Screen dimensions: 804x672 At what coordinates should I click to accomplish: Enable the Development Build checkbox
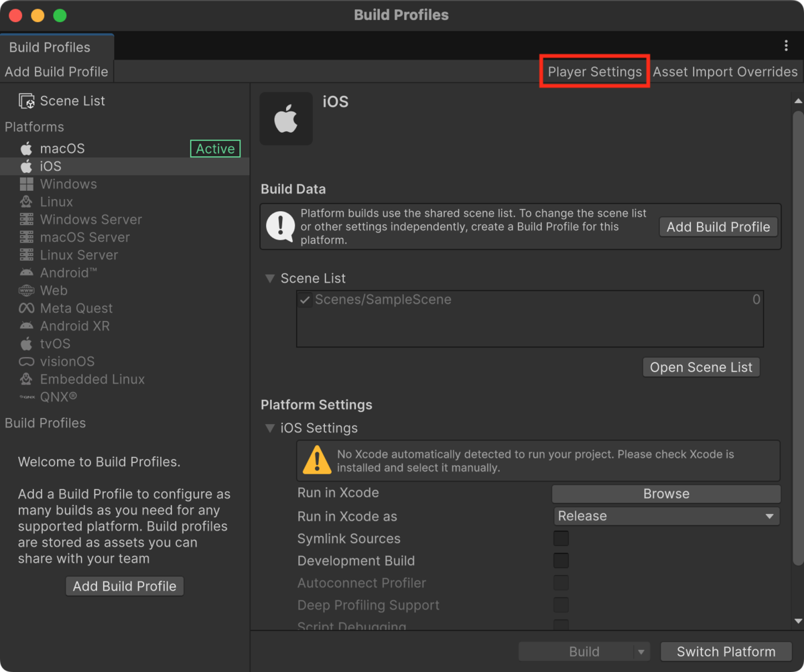pyautogui.click(x=561, y=560)
